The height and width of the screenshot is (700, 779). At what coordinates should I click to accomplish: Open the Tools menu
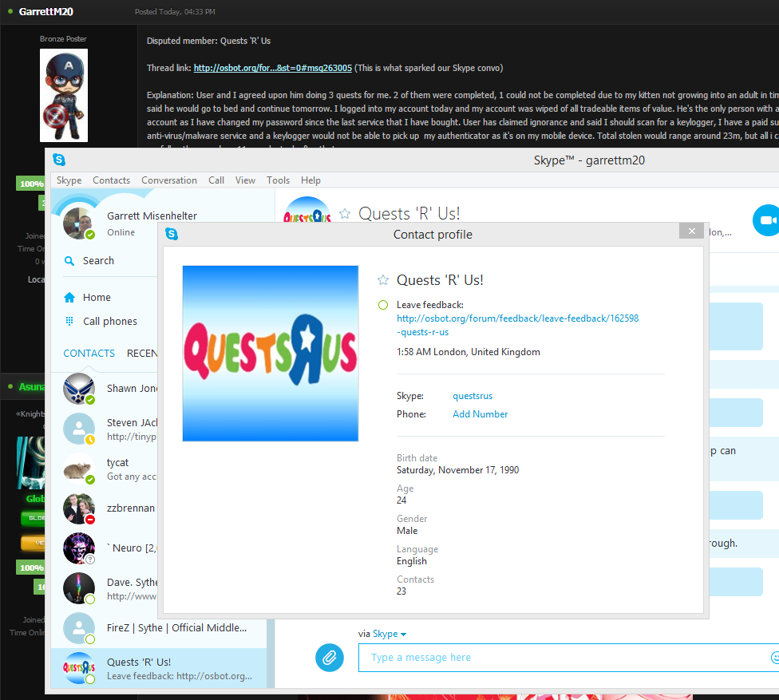tap(279, 180)
